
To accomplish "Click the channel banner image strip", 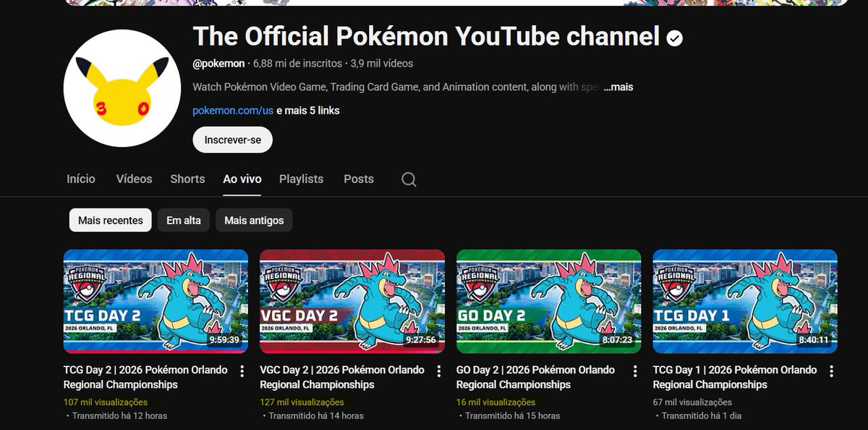I will (x=457, y=3).
